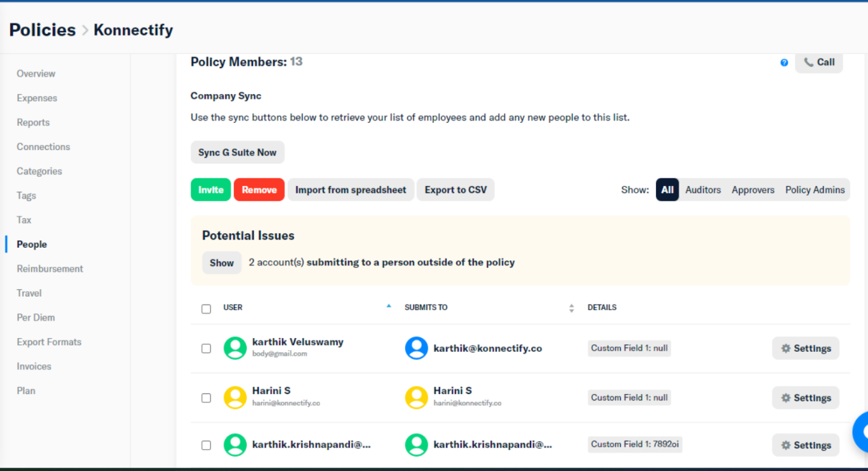Sort by Submits To column arrows

click(x=572, y=308)
